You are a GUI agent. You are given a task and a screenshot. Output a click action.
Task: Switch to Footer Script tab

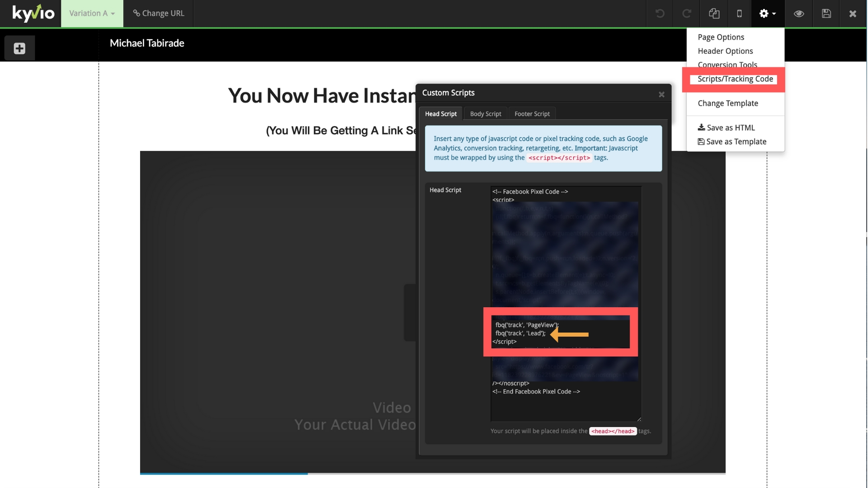click(x=531, y=114)
